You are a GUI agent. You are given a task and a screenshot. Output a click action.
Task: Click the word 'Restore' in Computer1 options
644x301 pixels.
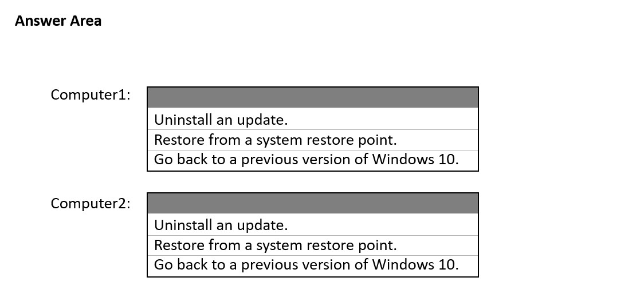tap(179, 140)
